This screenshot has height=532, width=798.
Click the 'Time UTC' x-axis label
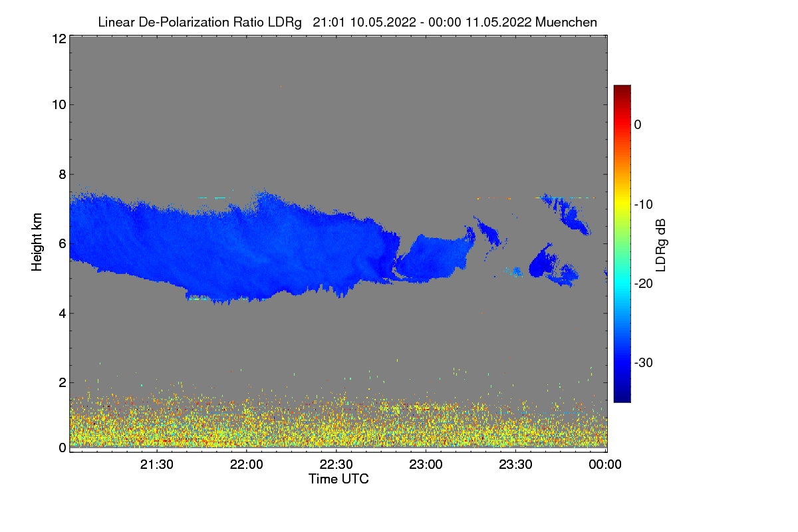click(x=338, y=479)
